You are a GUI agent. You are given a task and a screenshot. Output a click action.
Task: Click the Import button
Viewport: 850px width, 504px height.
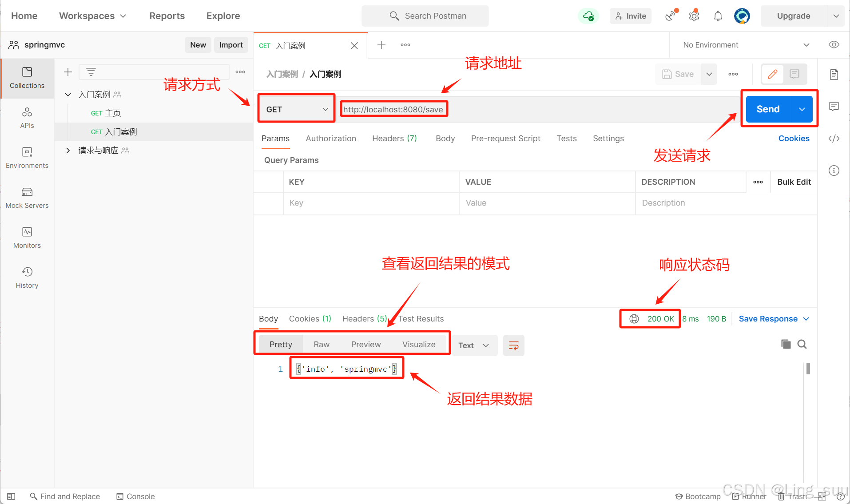[231, 45]
